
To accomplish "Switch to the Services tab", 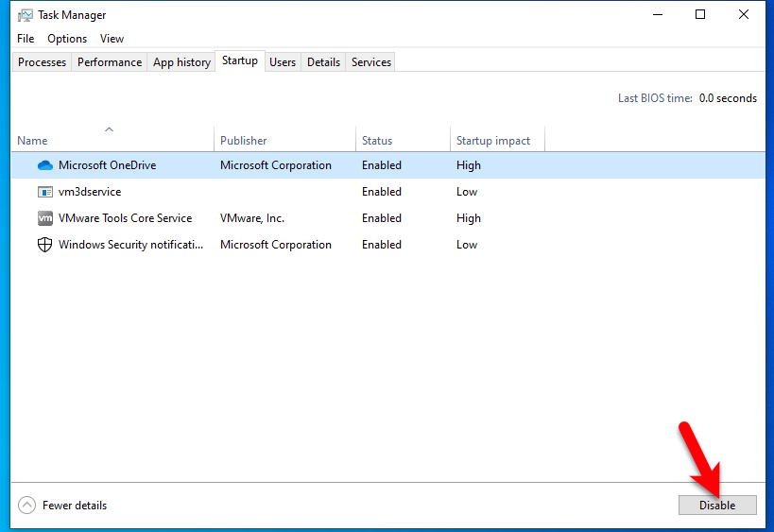I will (x=371, y=62).
